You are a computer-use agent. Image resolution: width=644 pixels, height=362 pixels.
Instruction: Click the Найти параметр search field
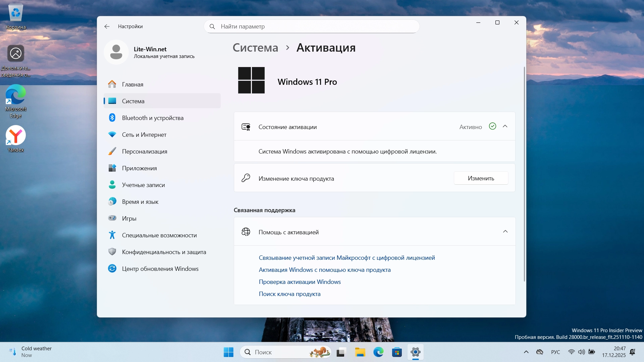(x=312, y=26)
